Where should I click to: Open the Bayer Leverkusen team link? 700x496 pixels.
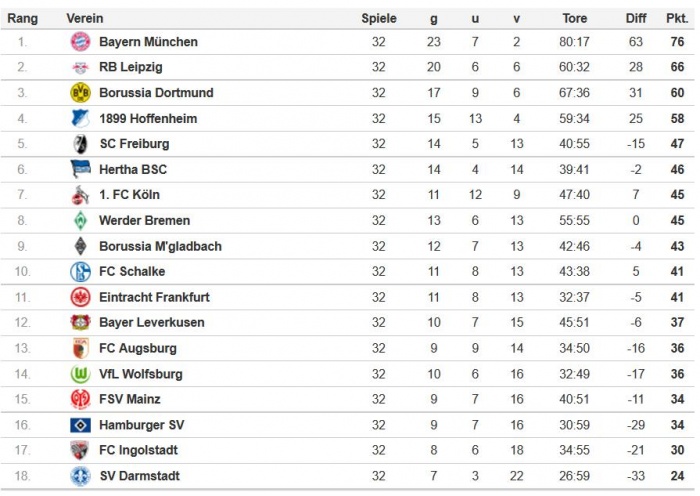151,323
